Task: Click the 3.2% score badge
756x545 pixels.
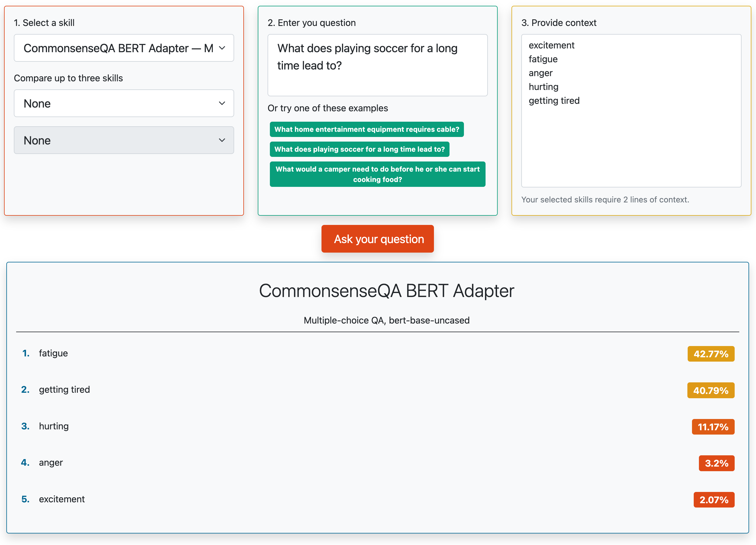Action: [716, 463]
